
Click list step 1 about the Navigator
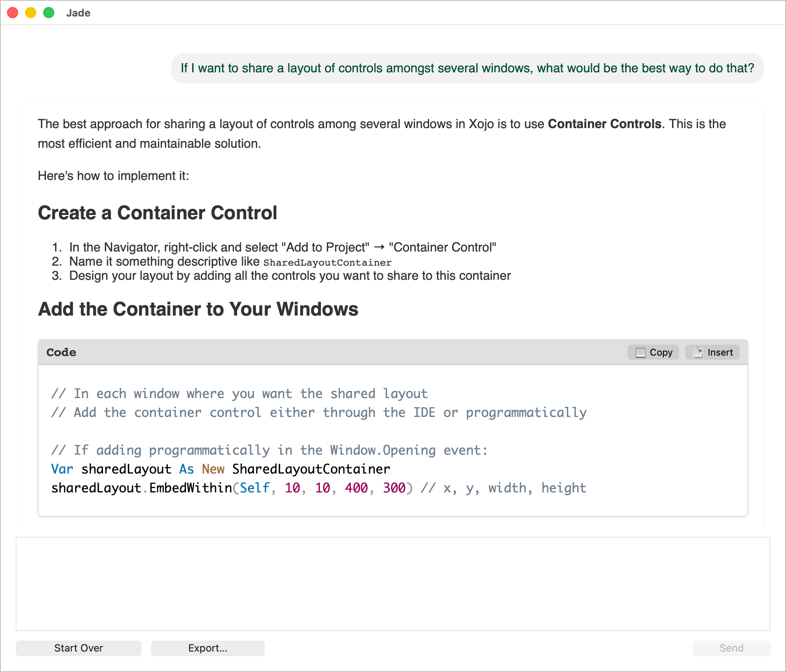pyautogui.click(x=282, y=248)
